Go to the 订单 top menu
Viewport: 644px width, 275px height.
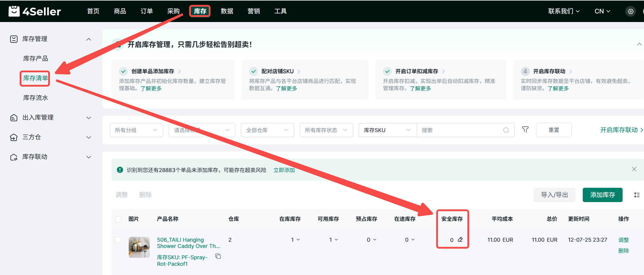point(147,11)
